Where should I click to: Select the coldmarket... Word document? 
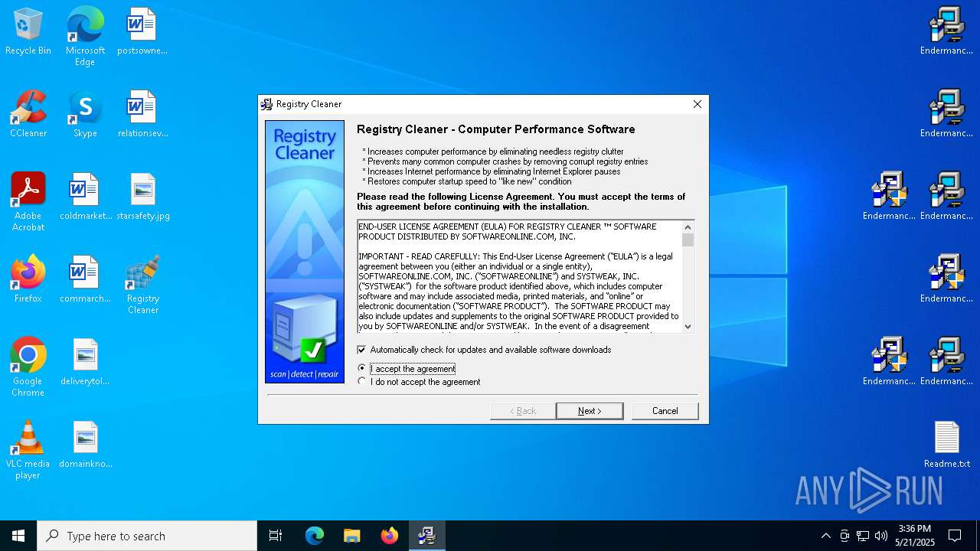coord(85,197)
